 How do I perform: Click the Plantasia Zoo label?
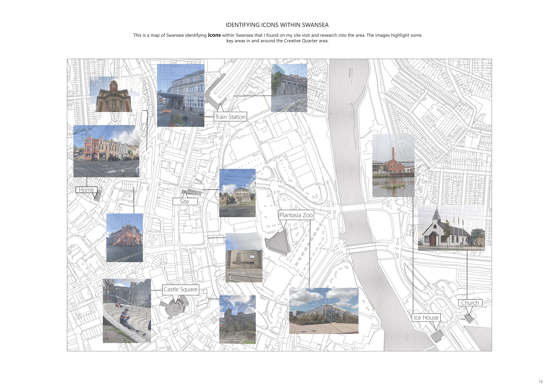coord(296,215)
